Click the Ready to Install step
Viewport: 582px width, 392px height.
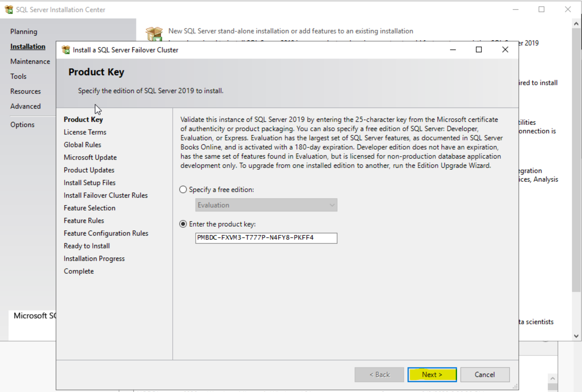pyautogui.click(x=87, y=246)
